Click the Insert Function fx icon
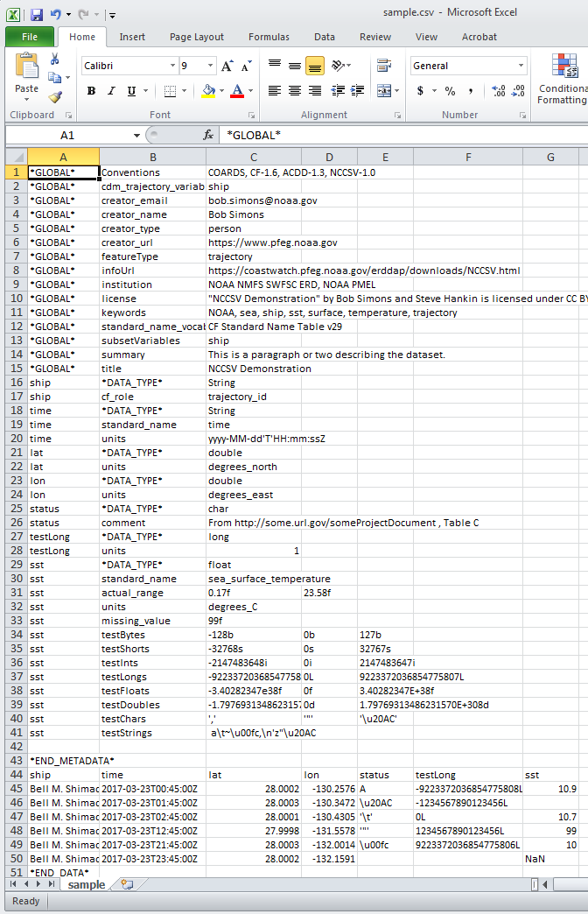The width and height of the screenshot is (588, 914). 208,136
